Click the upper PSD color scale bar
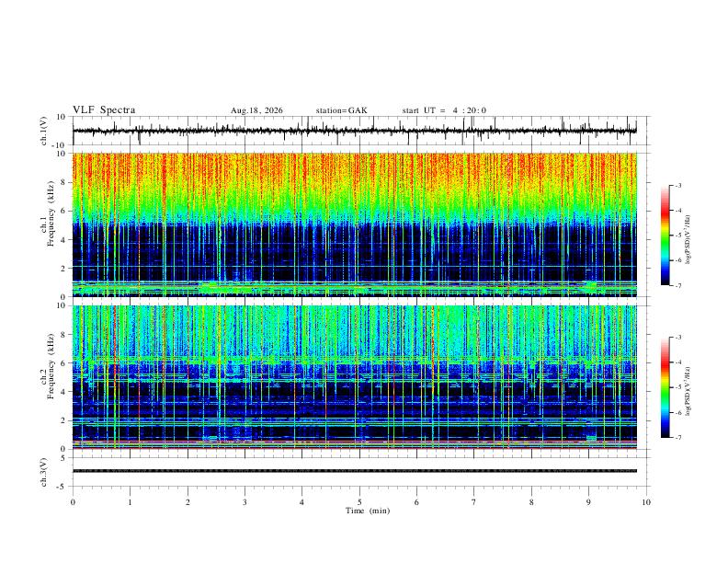 pos(665,236)
